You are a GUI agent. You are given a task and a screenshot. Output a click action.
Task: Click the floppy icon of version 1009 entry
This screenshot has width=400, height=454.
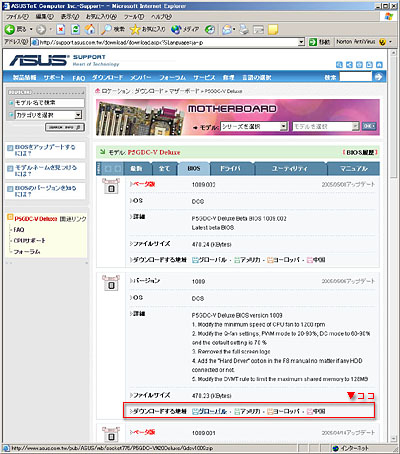(111, 283)
